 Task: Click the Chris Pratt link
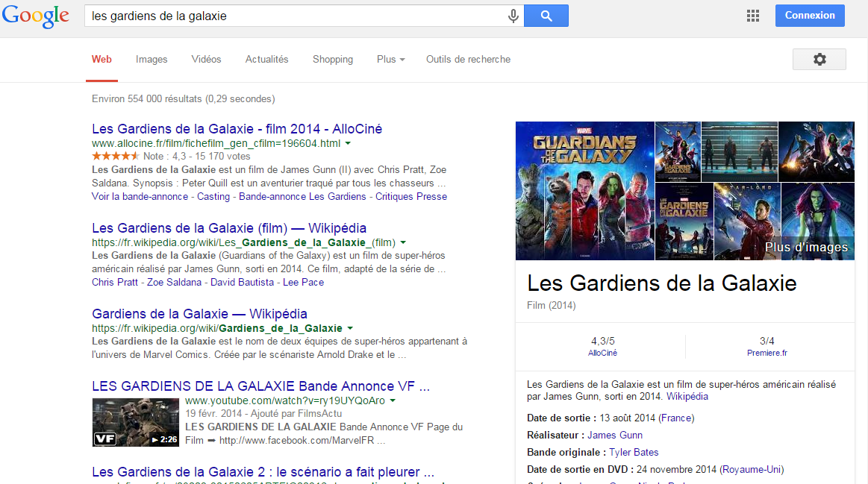coord(115,282)
